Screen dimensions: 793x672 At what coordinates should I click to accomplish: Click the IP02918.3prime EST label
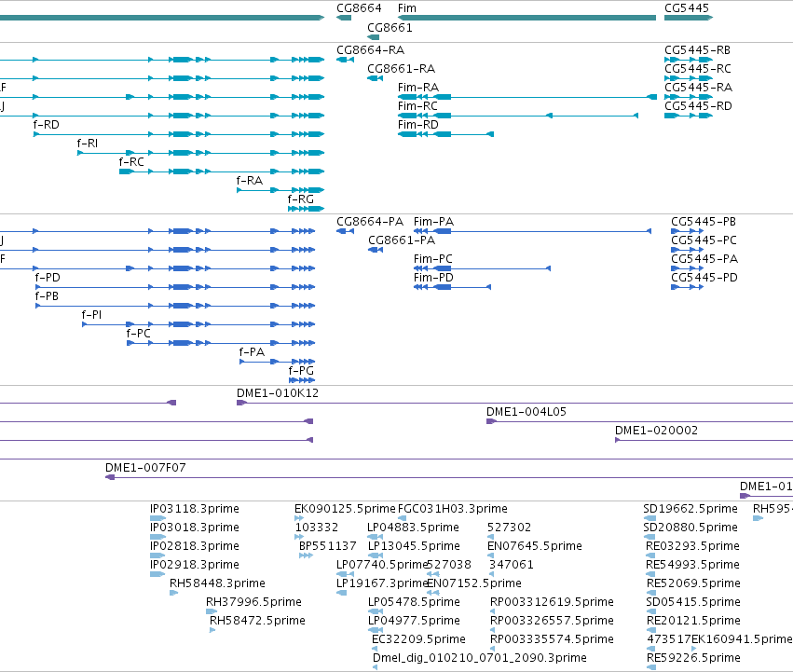click(195, 565)
